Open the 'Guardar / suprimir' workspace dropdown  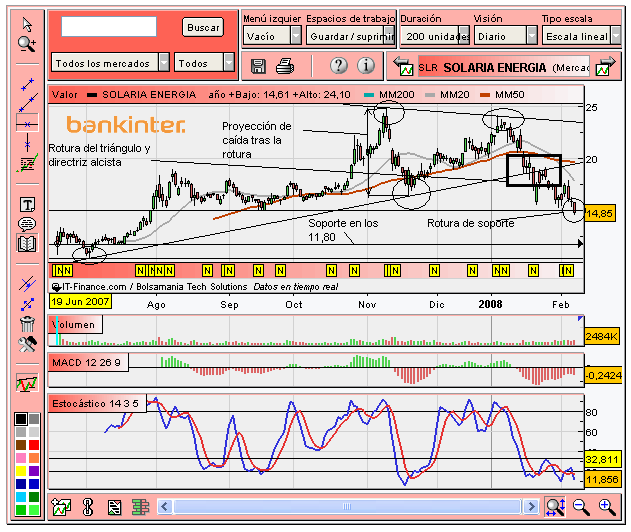click(x=351, y=36)
